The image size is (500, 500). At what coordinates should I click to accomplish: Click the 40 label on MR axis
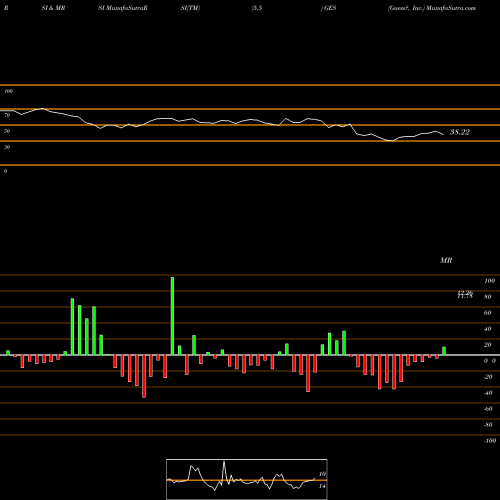[488, 329]
